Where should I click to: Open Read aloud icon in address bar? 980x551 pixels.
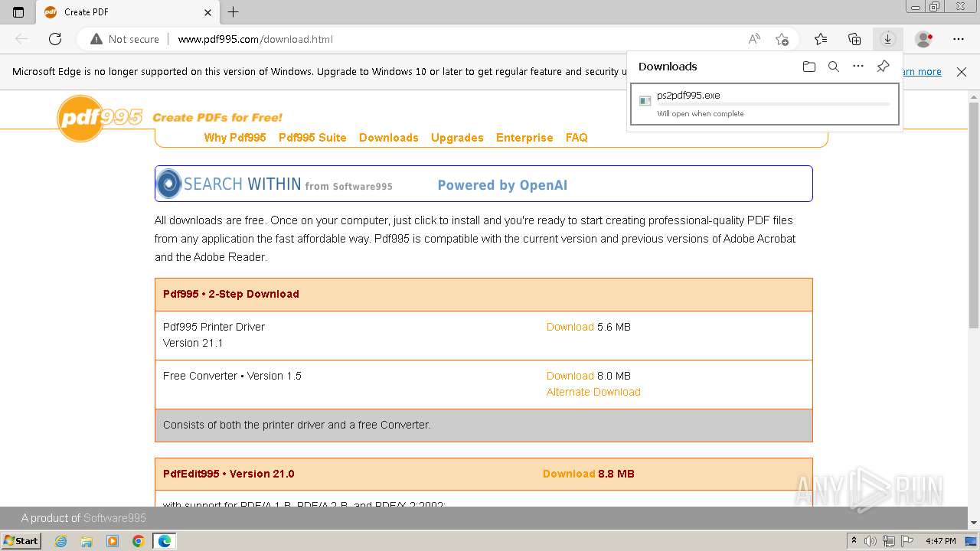tap(754, 39)
